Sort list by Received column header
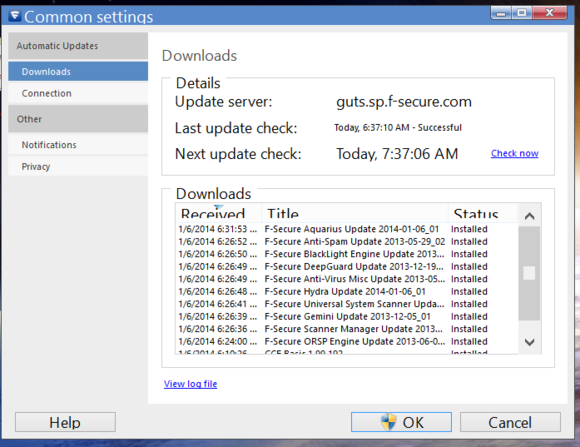 click(219, 213)
